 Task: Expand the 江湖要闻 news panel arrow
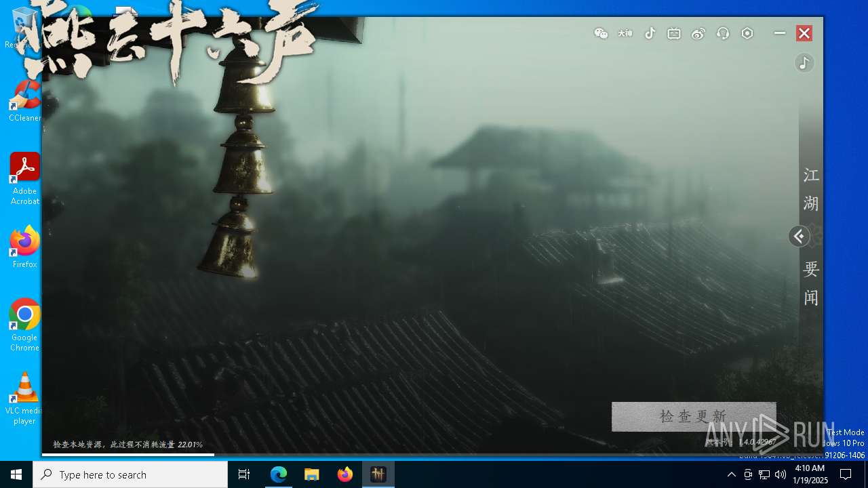coord(800,236)
